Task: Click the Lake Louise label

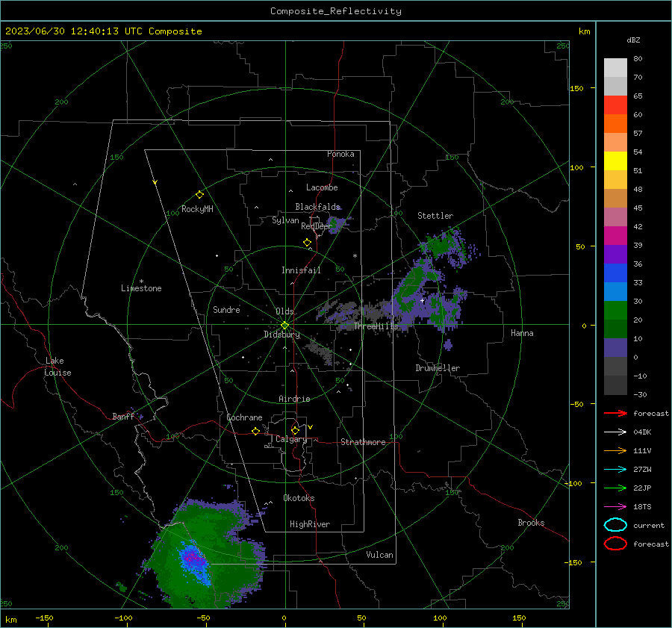Action: pyautogui.click(x=57, y=367)
